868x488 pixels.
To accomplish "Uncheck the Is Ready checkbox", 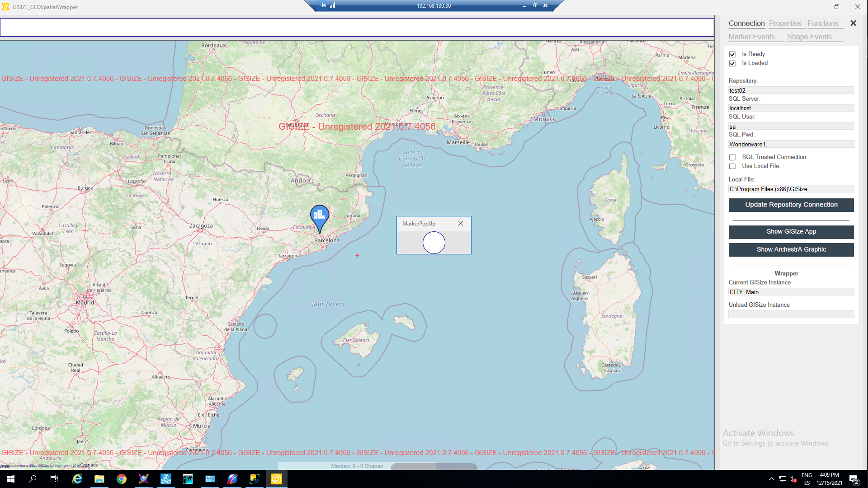I will point(732,54).
